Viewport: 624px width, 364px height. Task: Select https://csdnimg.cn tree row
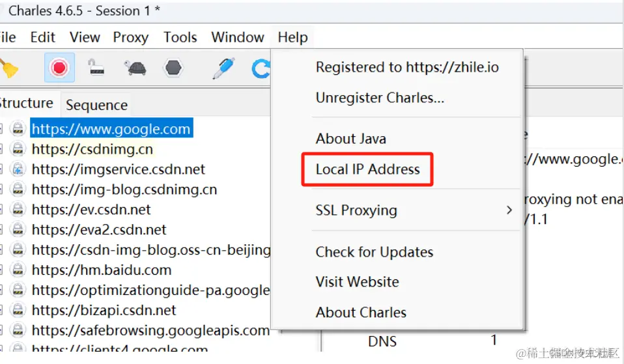tap(92, 149)
